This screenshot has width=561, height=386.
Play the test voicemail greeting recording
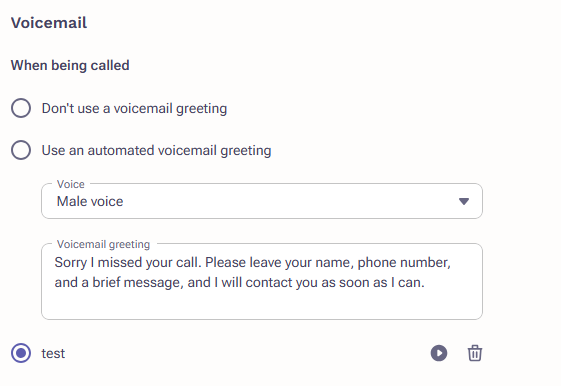[x=439, y=353]
